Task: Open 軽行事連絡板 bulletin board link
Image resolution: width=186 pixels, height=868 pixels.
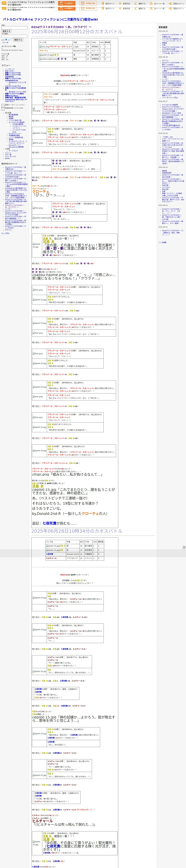Action: 13,115
